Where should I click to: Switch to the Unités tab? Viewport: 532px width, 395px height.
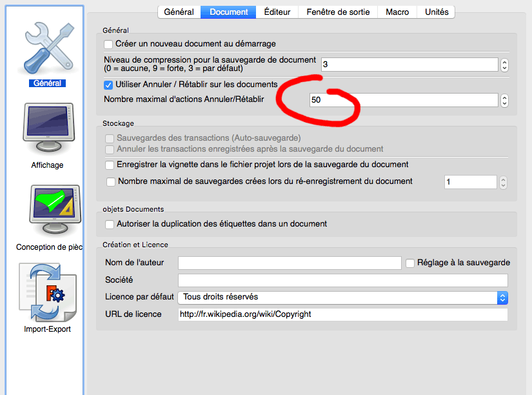pyautogui.click(x=437, y=12)
